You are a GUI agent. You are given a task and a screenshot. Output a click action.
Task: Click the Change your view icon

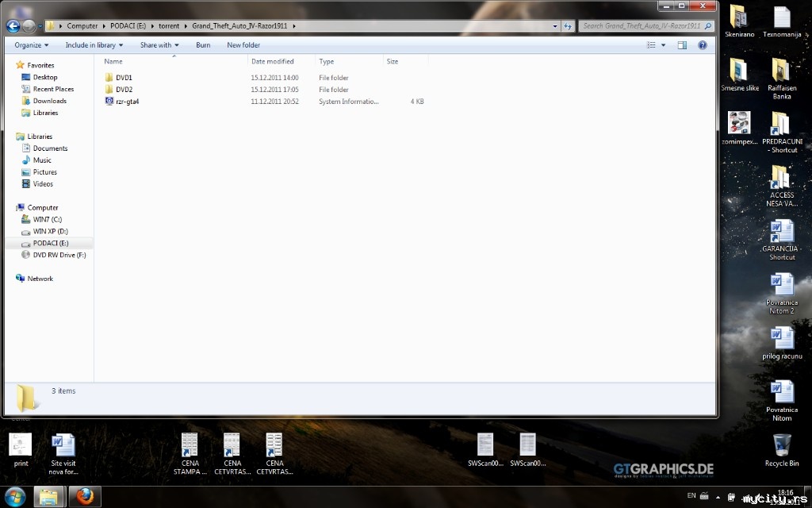[651, 45]
